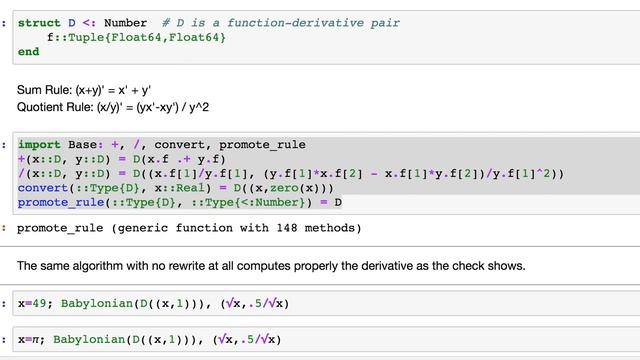Click the import Base code cell
Viewport: 640px width, 360px height.
coord(326,173)
